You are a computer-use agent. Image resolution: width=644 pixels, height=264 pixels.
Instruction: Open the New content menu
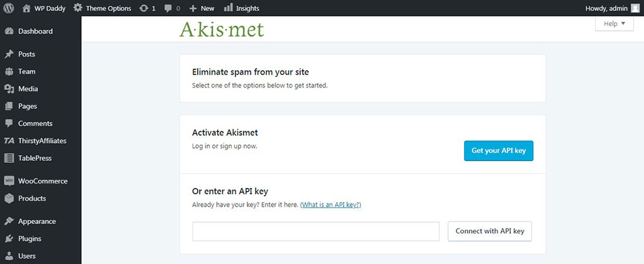[202, 8]
